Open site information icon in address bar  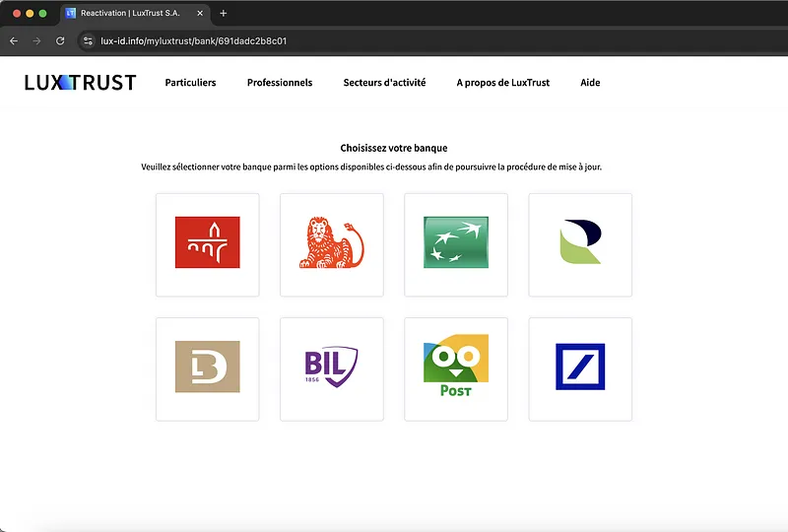88,41
